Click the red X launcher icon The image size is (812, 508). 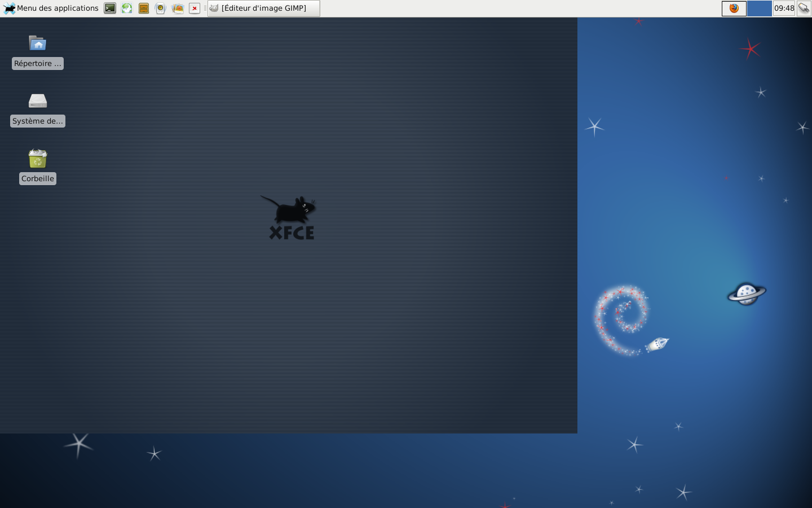click(195, 8)
